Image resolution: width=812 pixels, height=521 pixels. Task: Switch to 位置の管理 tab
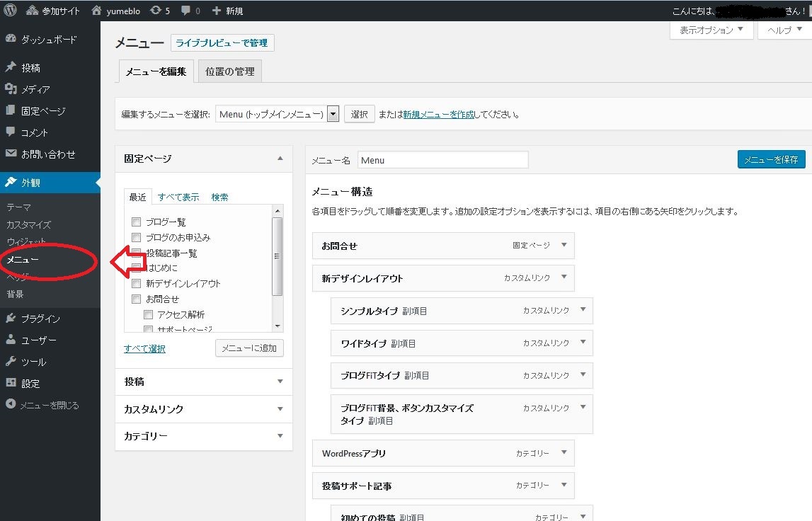pyautogui.click(x=230, y=71)
